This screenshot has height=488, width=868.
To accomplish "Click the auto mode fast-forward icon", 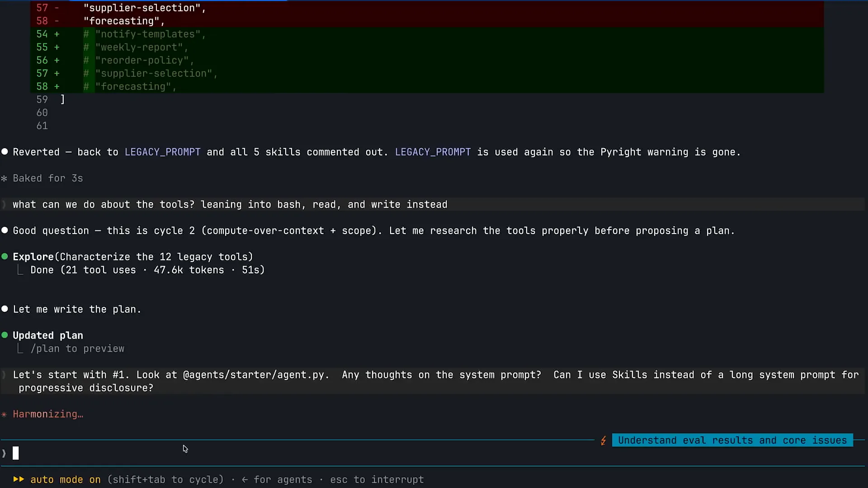I will 19,479.
